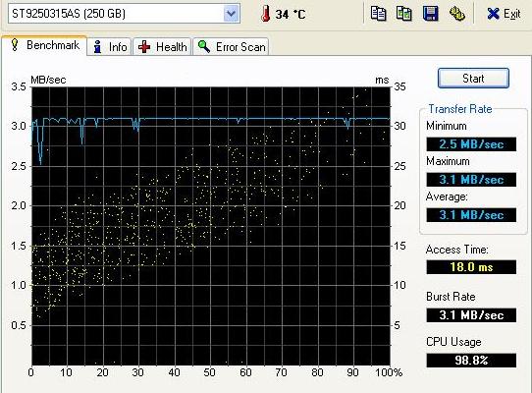The image size is (532, 393).
Task: Click the Access Time 18.0 ms field
Action: [471, 267]
